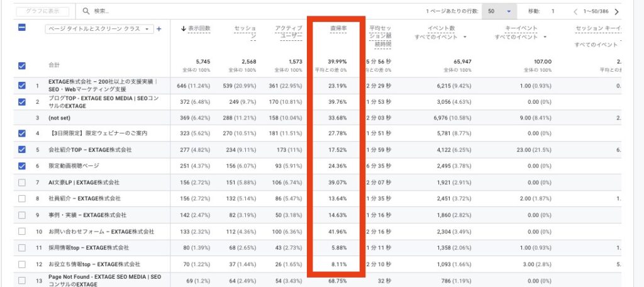Image resolution: width=644 pixels, height=287 pixels.
Task: Check row 11 採用情報top checkbox
Action: [22, 248]
